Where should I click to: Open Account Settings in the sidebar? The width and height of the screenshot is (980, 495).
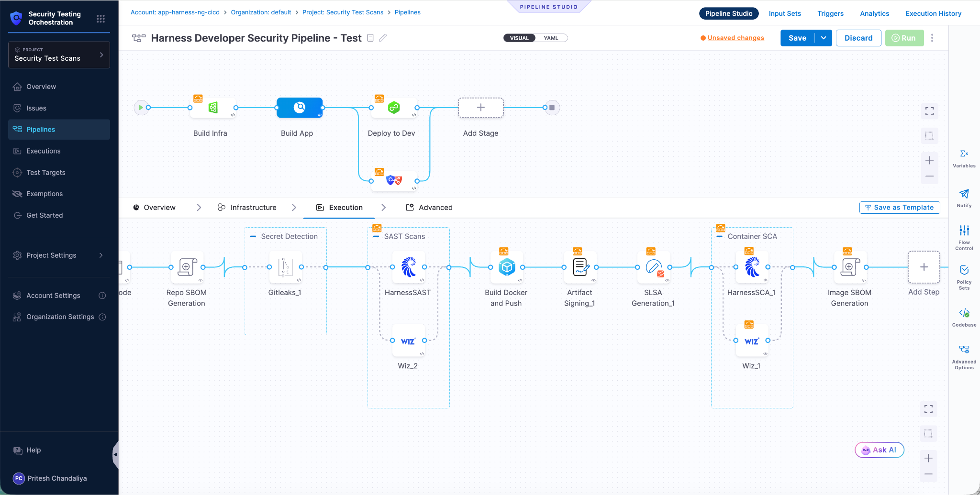pyautogui.click(x=59, y=296)
